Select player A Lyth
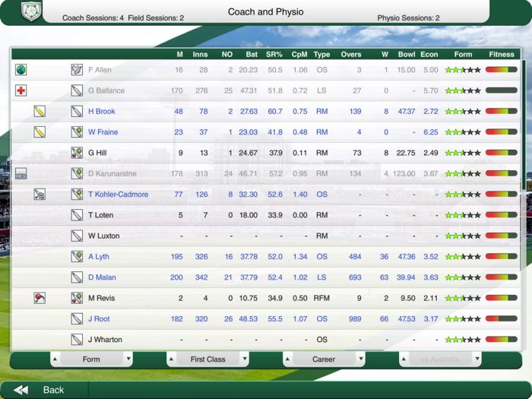532x399 pixels. tap(99, 257)
